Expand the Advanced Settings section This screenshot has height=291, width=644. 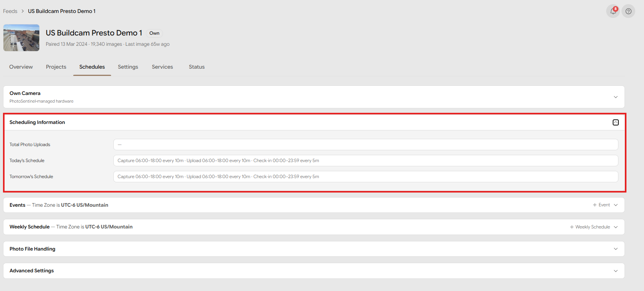tap(616, 271)
